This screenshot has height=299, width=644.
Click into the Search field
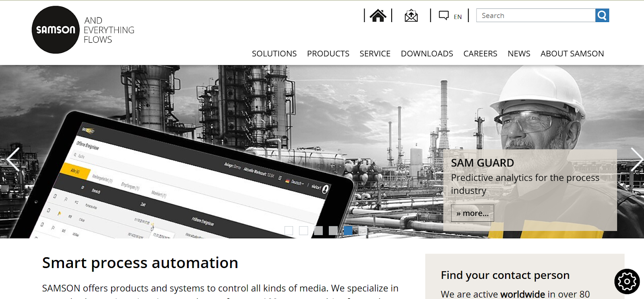[536, 15]
